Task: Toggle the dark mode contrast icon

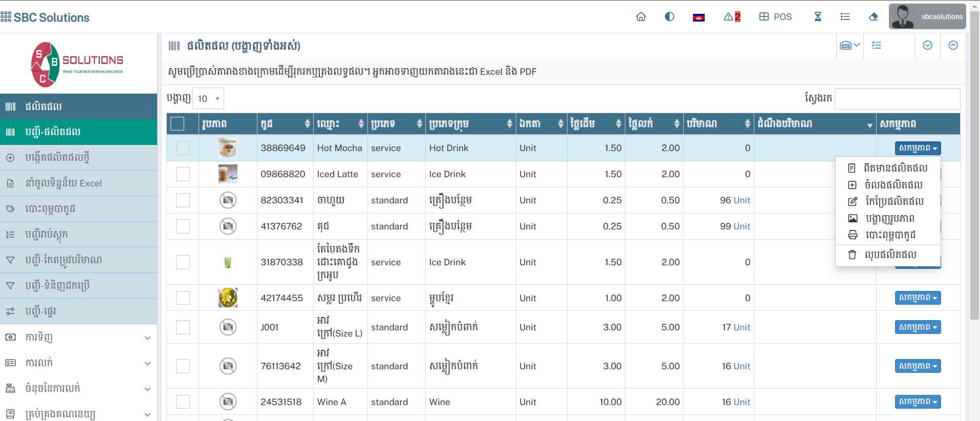Action: [x=669, y=17]
